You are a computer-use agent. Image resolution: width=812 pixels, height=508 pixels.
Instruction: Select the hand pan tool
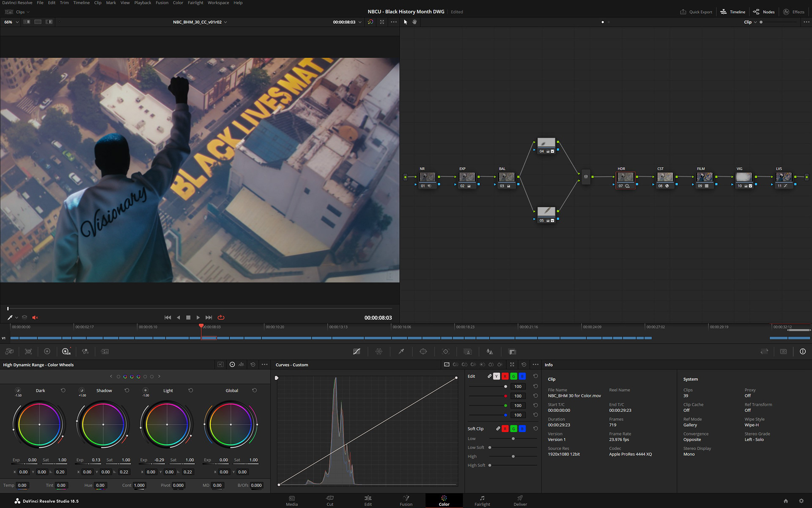click(x=414, y=22)
